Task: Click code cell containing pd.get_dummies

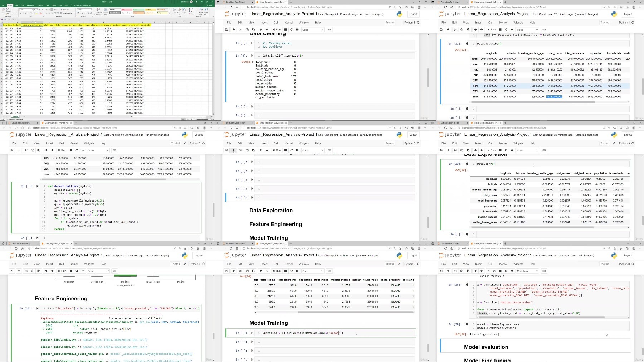Action: (x=338, y=333)
